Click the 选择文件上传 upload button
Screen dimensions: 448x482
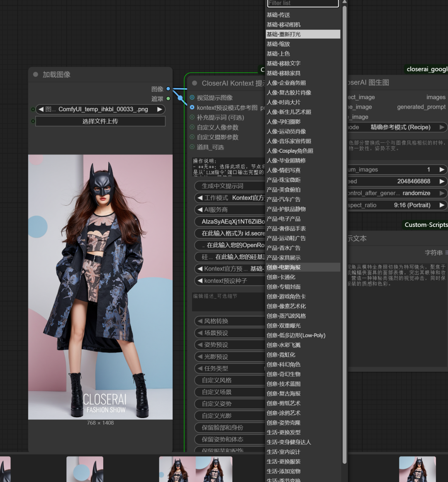click(x=100, y=121)
